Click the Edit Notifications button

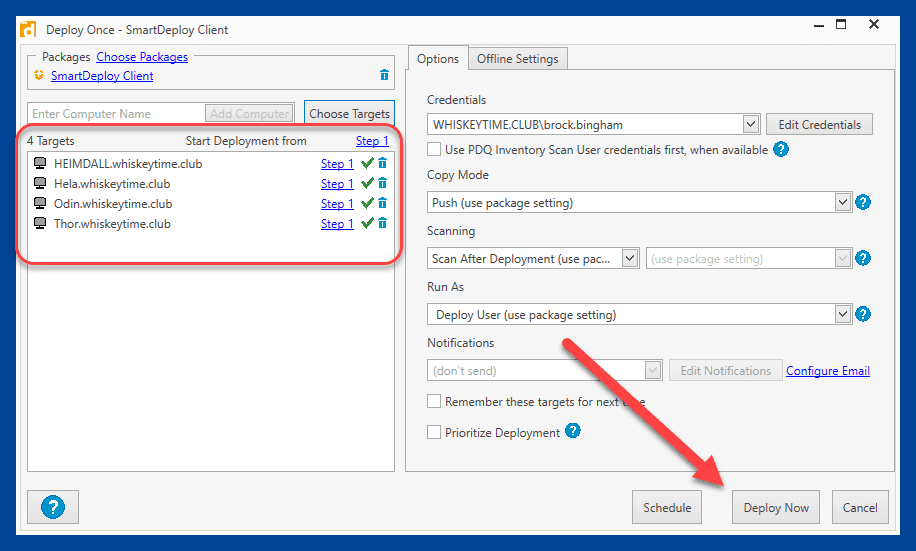[x=726, y=370]
